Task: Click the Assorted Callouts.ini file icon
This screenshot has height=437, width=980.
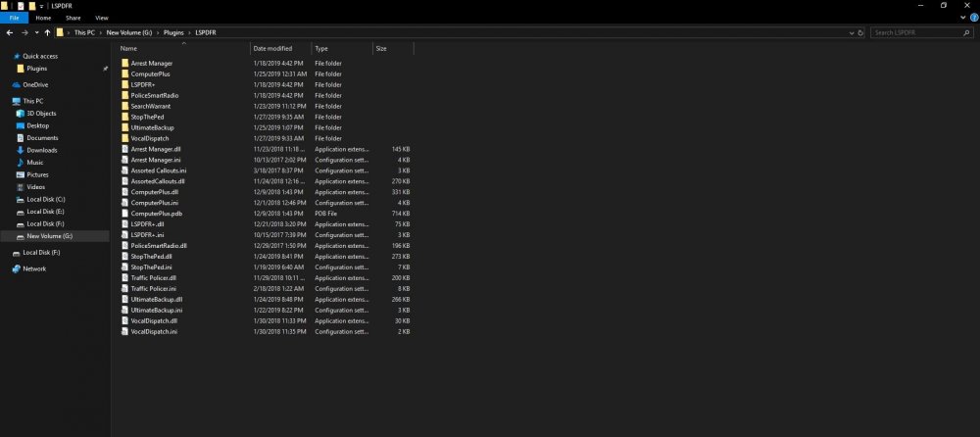Action: click(x=125, y=170)
